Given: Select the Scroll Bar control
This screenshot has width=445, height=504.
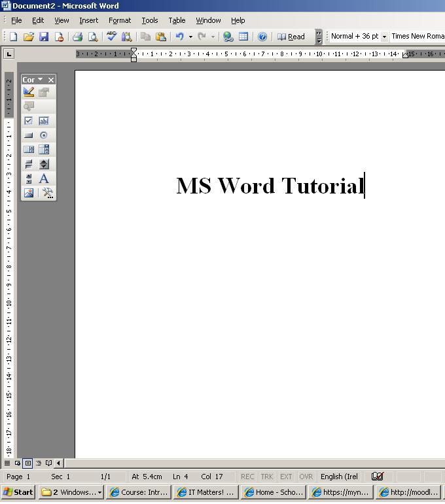Looking at the screenshot, I should [29, 178].
